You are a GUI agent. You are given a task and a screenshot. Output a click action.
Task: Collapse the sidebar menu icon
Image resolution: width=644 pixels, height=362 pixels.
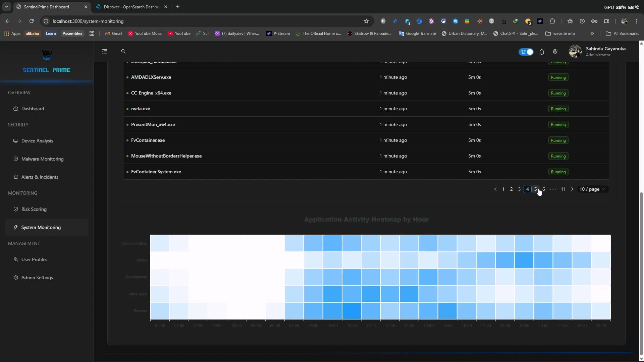pyautogui.click(x=105, y=51)
